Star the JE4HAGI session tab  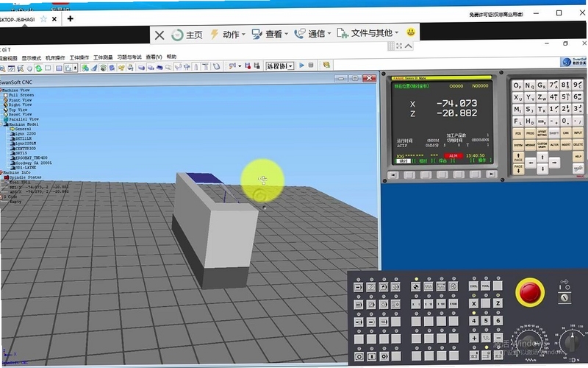point(43,19)
